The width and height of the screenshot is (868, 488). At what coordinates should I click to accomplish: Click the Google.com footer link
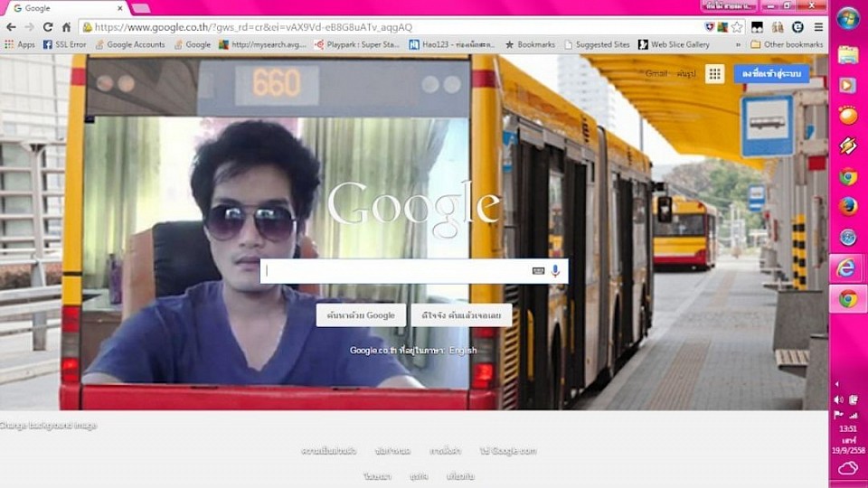click(x=507, y=451)
